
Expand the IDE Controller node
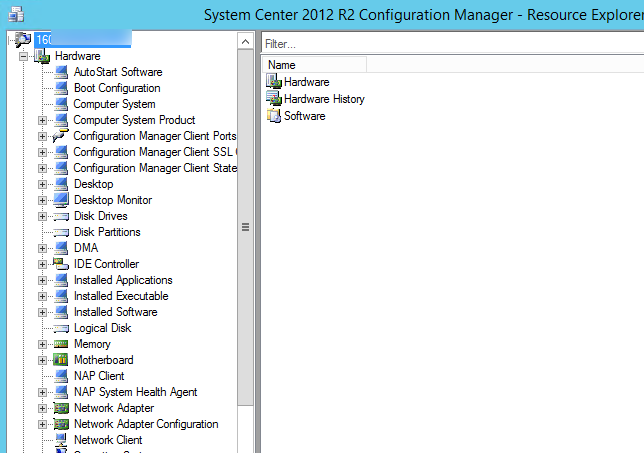click(42, 264)
